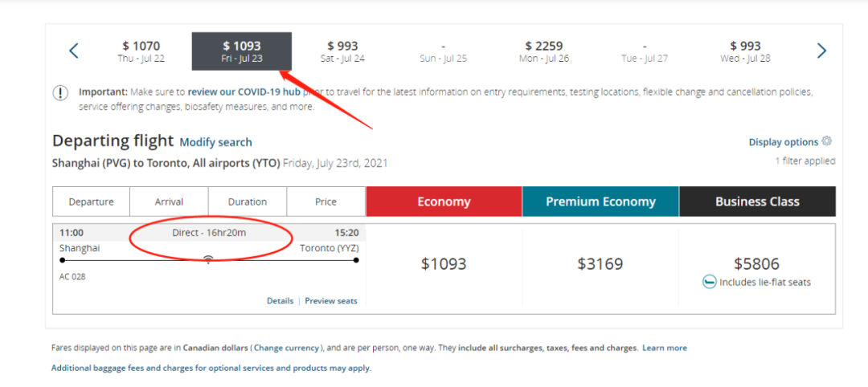Viewport: 868px width, 387px height.
Task: Sort flights by Duration column
Action: tap(247, 202)
